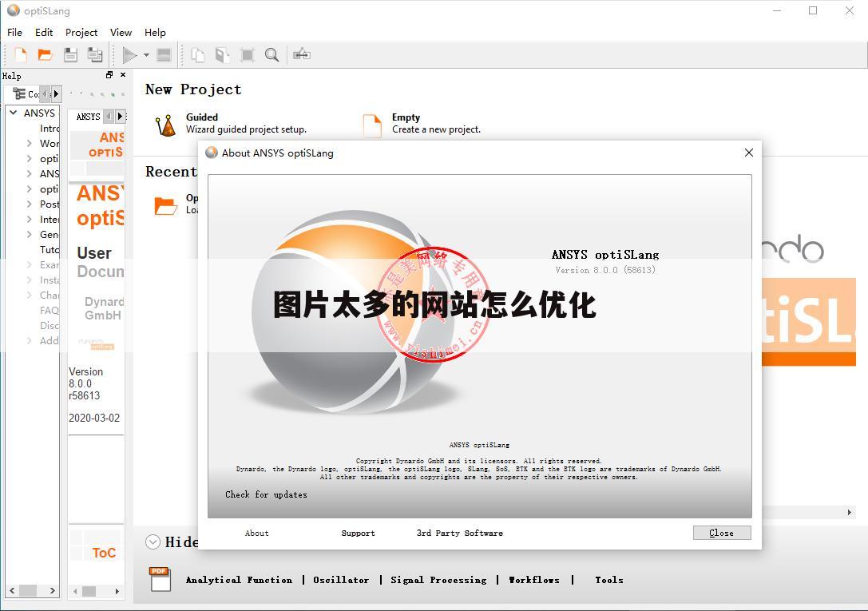Collapse the ANSYS root tree node

[14, 113]
